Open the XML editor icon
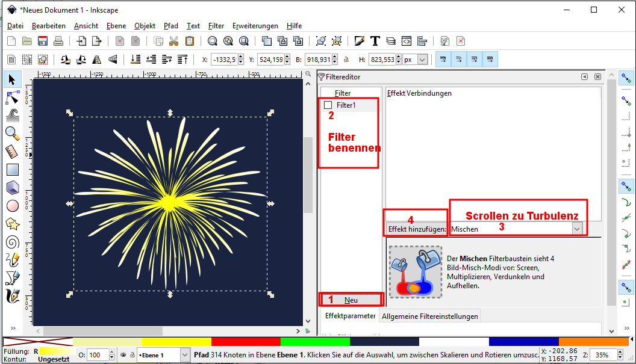The image size is (636, 364). click(x=407, y=41)
